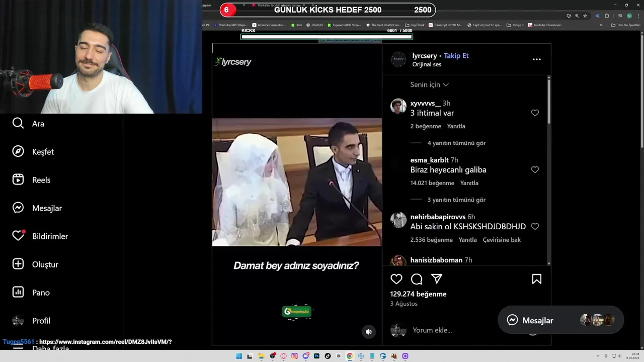Like esma_karblt comment 'Biraz heyecanlı galiba'

point(535,170)
